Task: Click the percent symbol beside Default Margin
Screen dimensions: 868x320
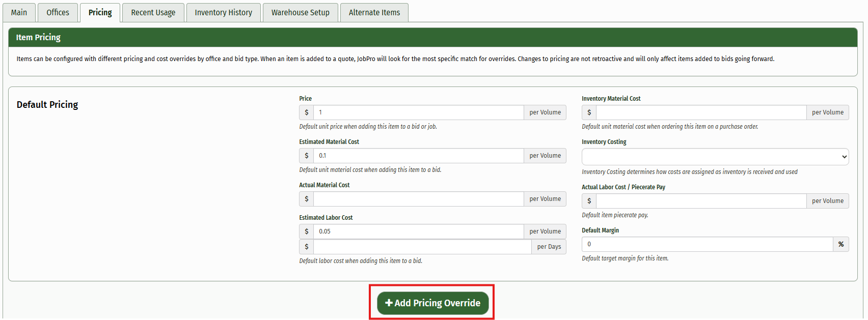Action: point(840,244)
